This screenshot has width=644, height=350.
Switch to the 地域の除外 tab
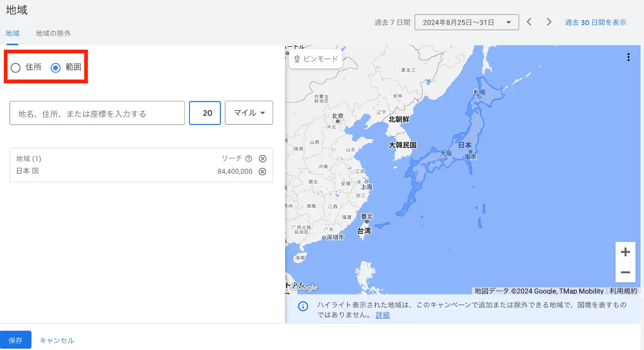tap(53, 33)
